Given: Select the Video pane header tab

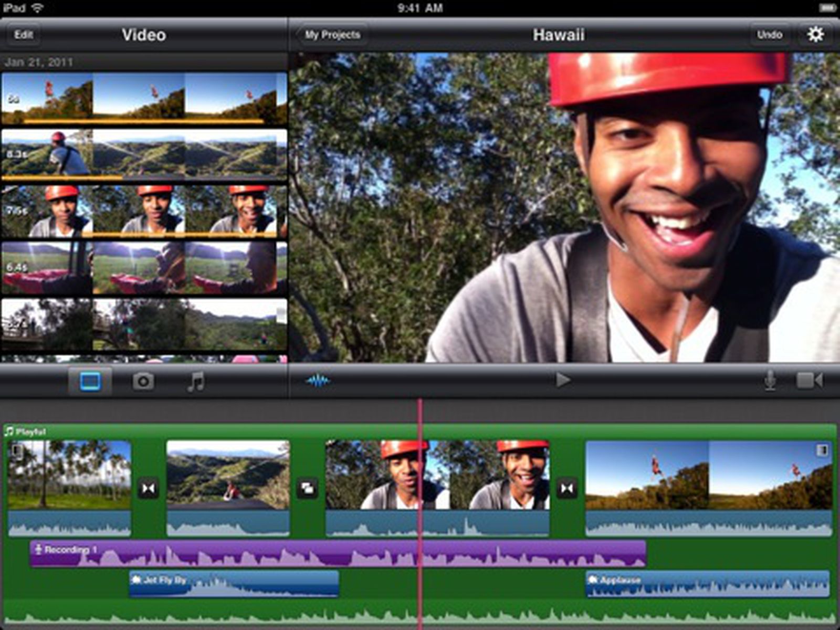Looking at the screenshot, I should (144, 35).
